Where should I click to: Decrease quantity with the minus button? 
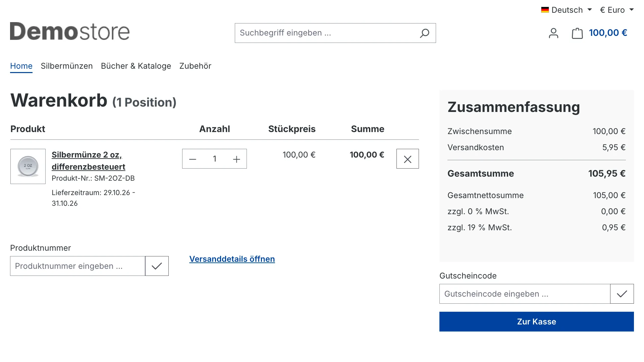[x=193, y=159]
